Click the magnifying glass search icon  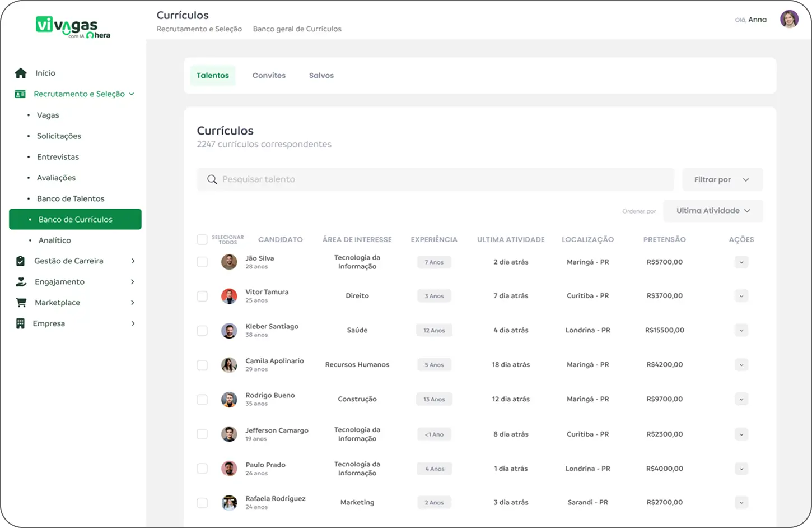coord(212,179)
